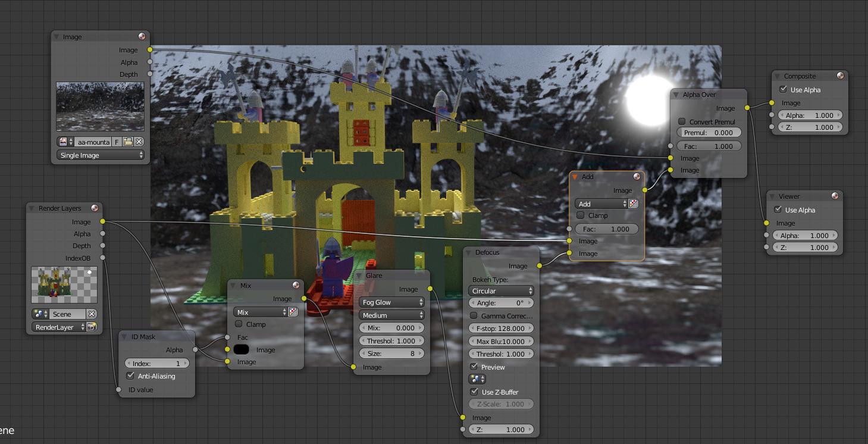Image resolution: width=868 pixels, height=444 pixels.
Task: Toggle fake user F button in Image node
Action: 117,142
